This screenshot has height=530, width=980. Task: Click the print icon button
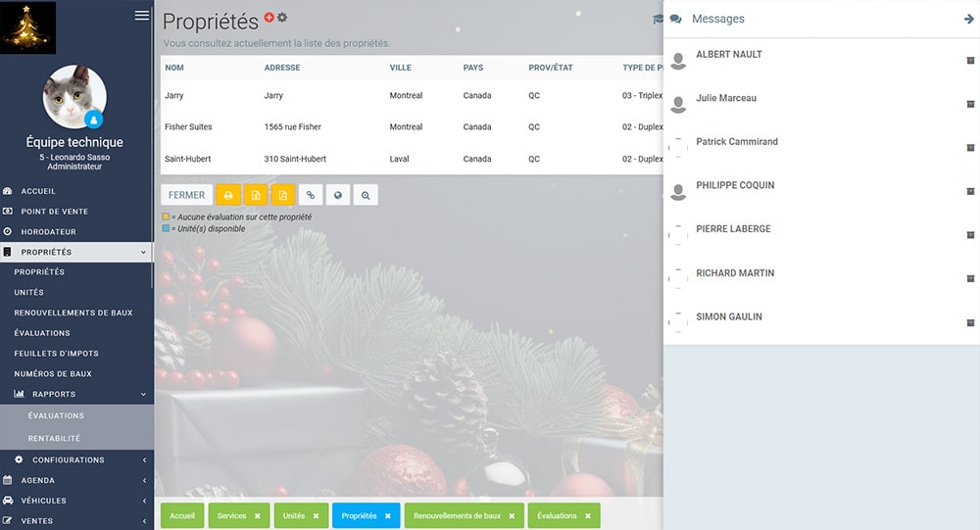point(228,195)
